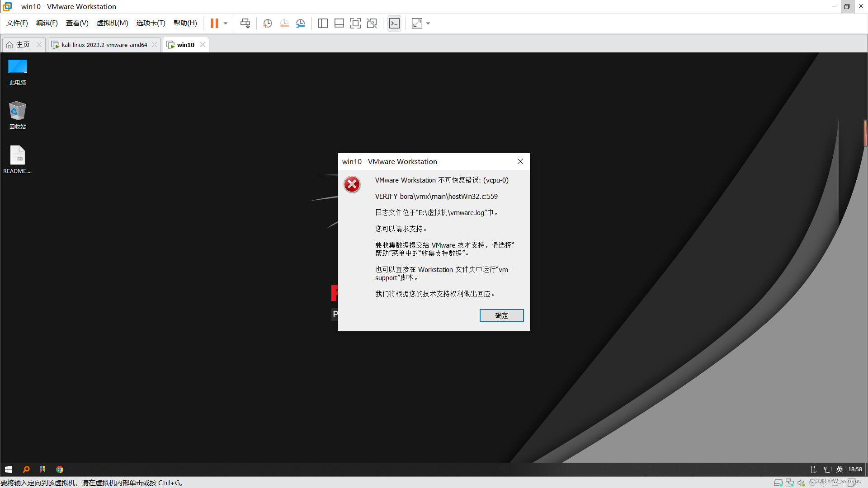Enter full screen mode icon
868x488 pixels.
[x=355, y=23]
